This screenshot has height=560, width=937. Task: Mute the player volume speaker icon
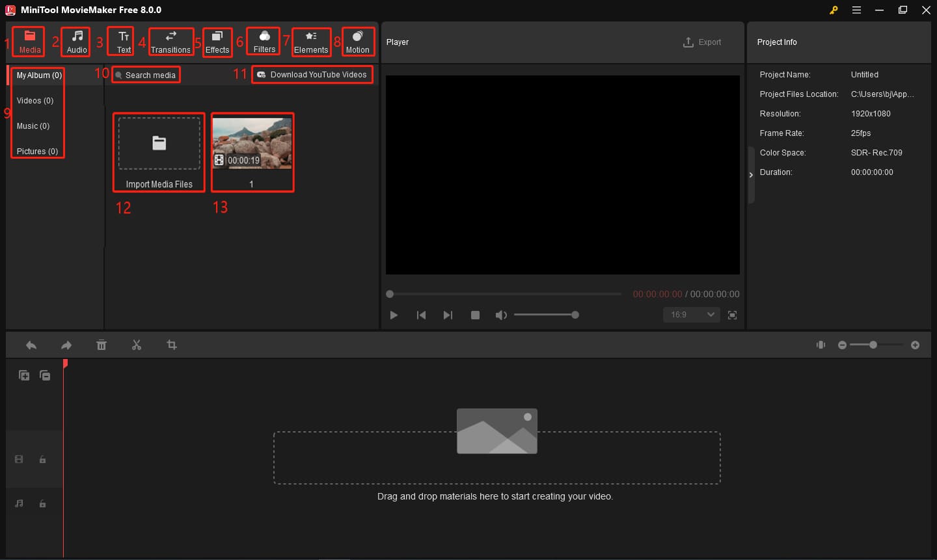[x=500, y=315]
